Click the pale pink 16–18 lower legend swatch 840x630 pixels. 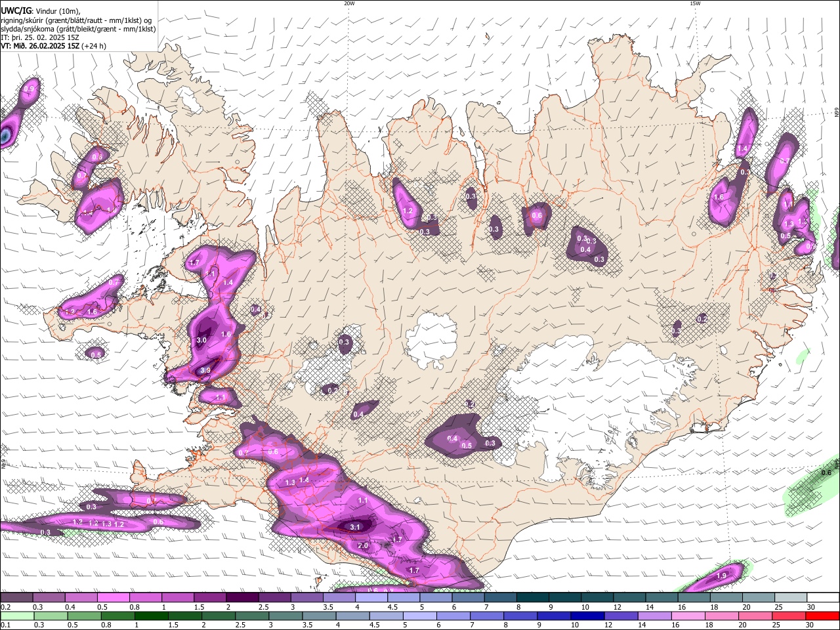688,616
